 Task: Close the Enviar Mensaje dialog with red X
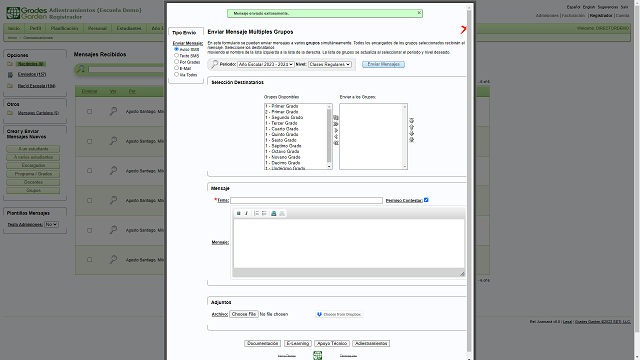pos(463,30)
